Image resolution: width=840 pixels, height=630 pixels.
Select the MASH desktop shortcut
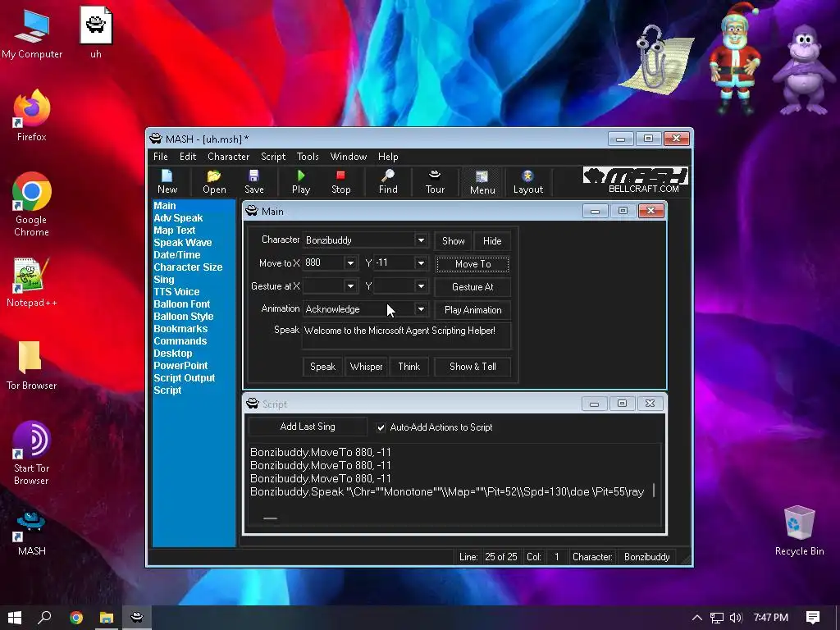tap(32, 533)
